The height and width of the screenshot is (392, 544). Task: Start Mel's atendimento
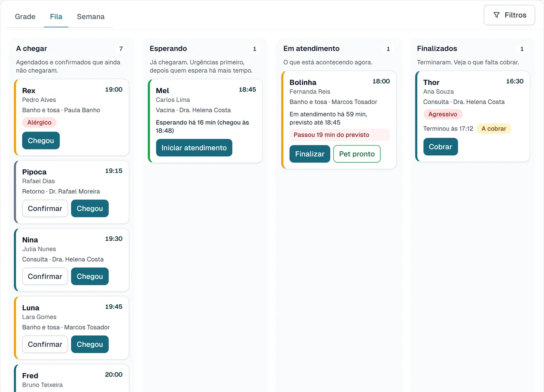coord(194,148)
